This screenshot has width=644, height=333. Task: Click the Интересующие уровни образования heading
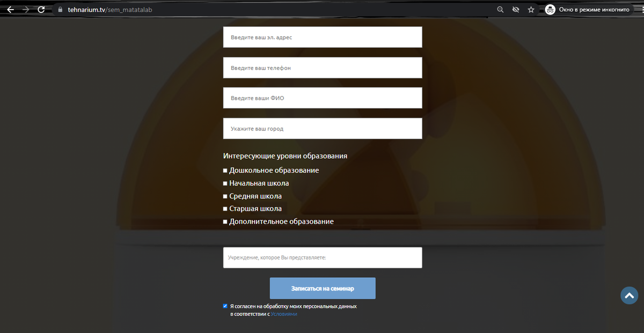pyautogui.click(x=285, y=156)
